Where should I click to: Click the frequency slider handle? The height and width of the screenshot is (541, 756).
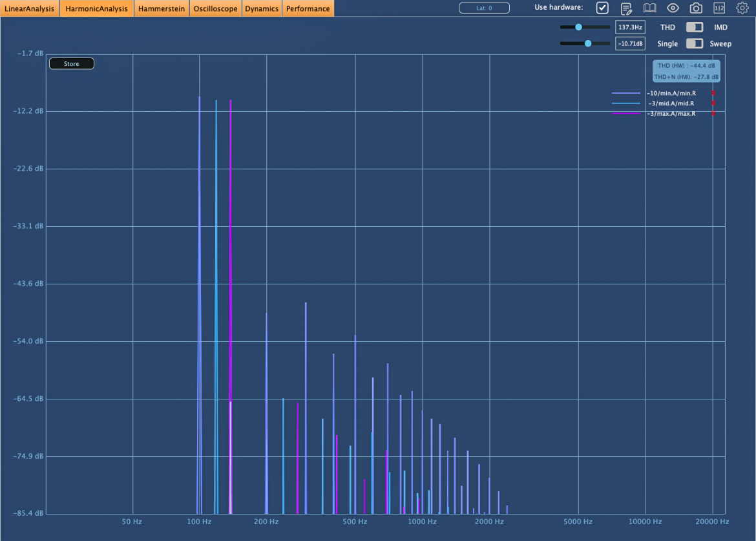(578, 27)
